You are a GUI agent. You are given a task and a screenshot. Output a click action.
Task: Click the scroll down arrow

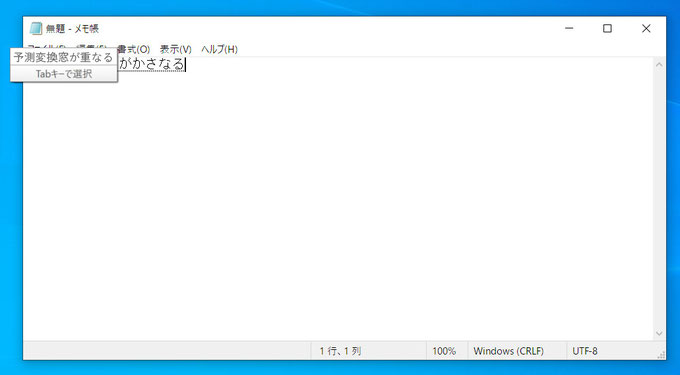659,333
